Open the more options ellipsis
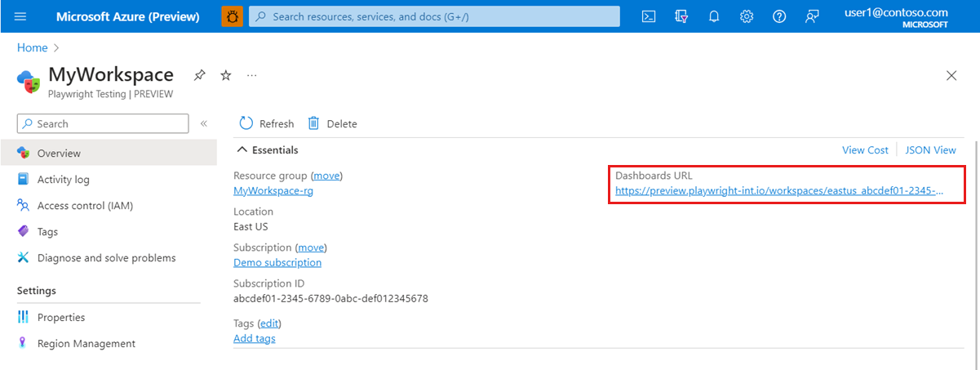 (252, 75)
